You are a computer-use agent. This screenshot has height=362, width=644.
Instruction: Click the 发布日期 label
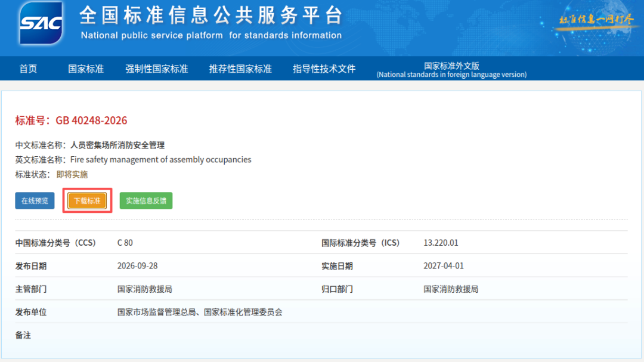pyautogui.click(x=31, y=266)
